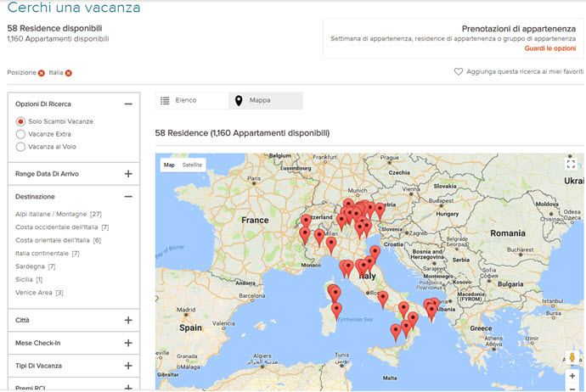This screenshot has height=392, width=586.
Task: Expand the Città filter section
Action: 128,320
